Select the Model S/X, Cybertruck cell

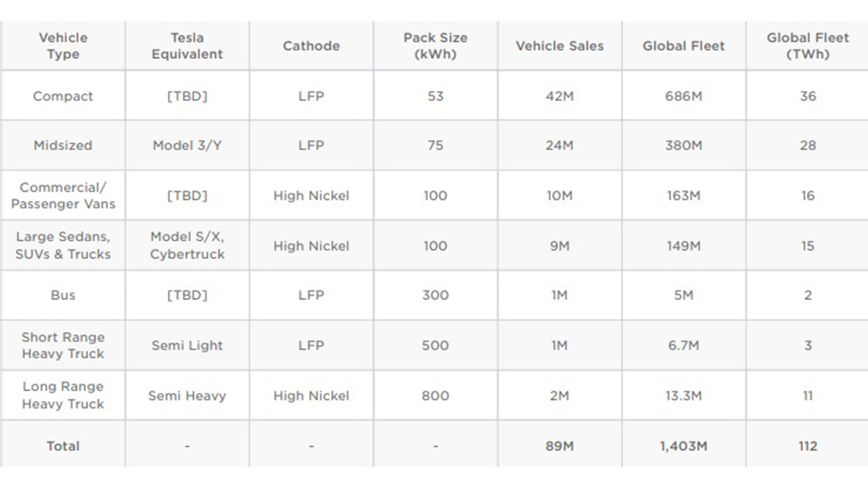click(187, 246)
